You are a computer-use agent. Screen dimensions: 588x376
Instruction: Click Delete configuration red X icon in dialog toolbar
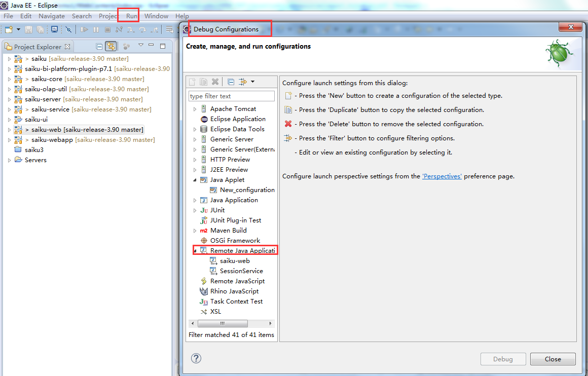point(215,82)
